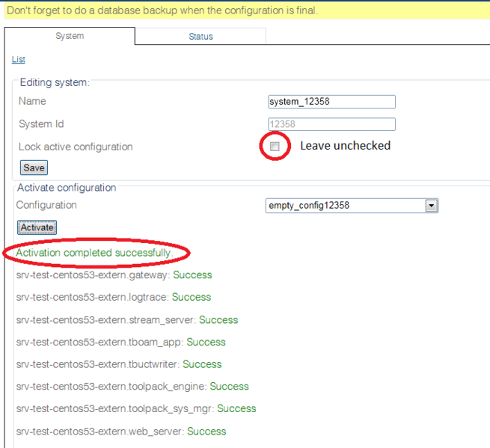
Task: Click the tboam_app service status line
Action: (120, 342)
